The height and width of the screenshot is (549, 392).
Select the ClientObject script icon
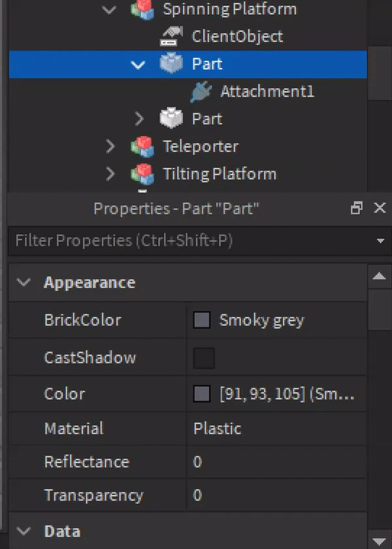171,37
